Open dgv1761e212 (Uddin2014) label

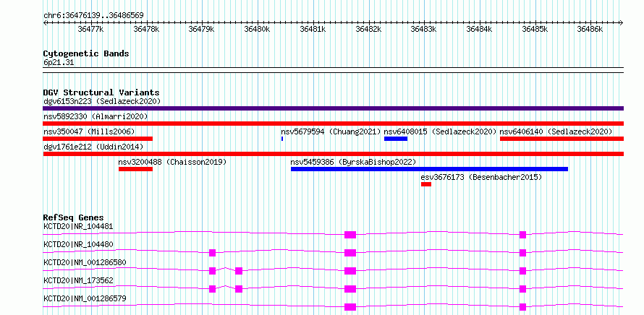(x=93, y=147)
